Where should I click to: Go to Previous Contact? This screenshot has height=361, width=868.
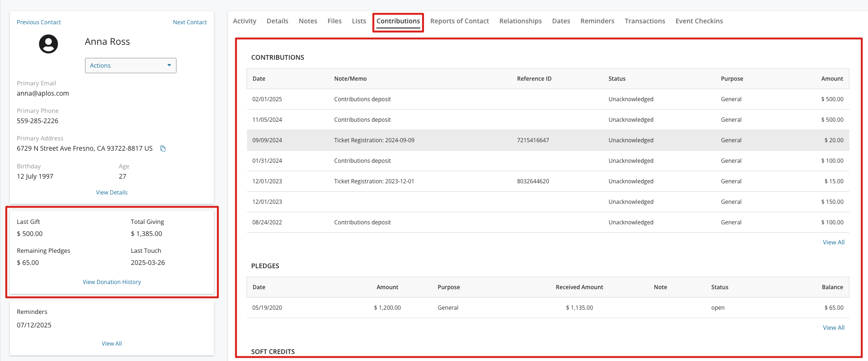coord(39,22)
